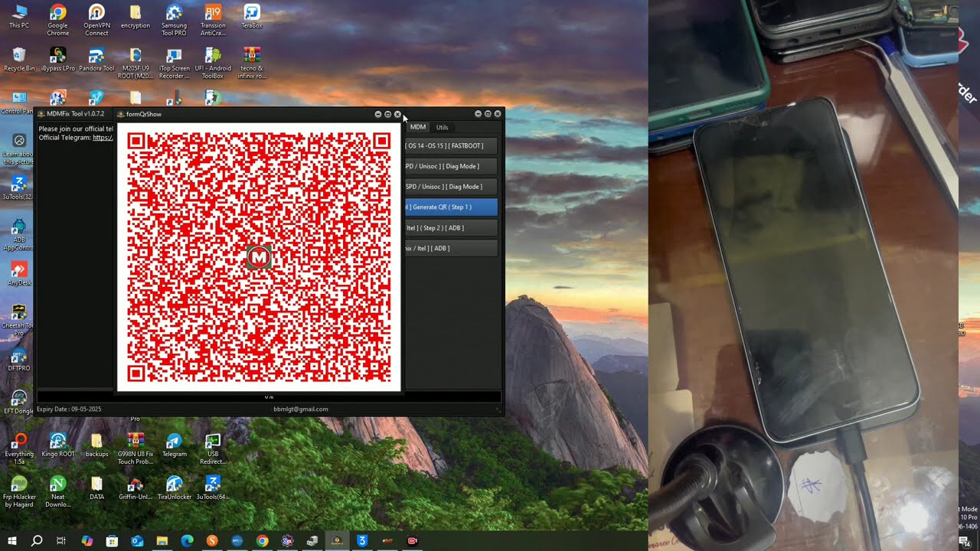Click the OS 14 - OS 15 FASTBOOT button
The height and width of the screenshot is (551, 980).
coord(451,145)
